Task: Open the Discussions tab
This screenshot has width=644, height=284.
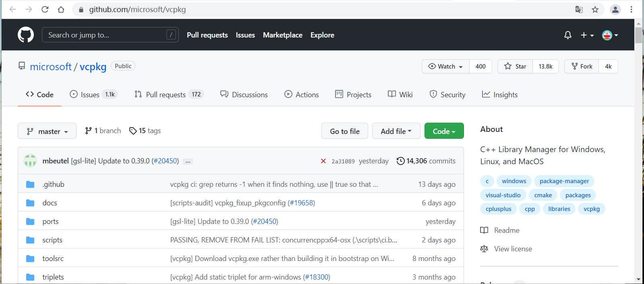Action: click(244, 94)
